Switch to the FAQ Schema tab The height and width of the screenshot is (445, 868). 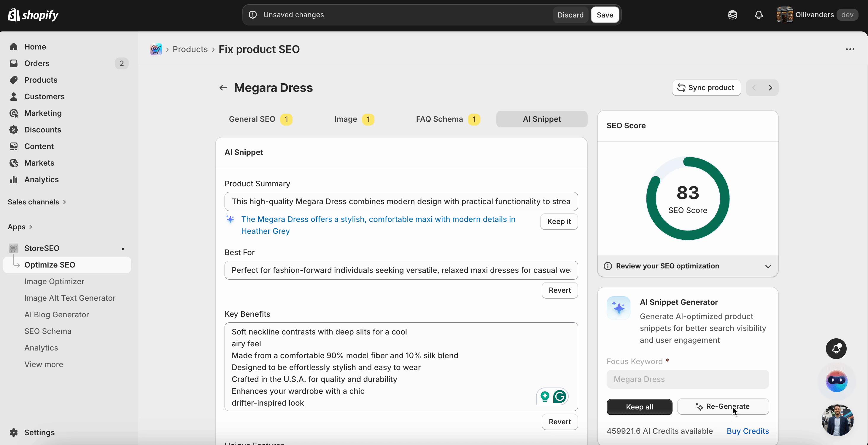(x=439, y=119)
